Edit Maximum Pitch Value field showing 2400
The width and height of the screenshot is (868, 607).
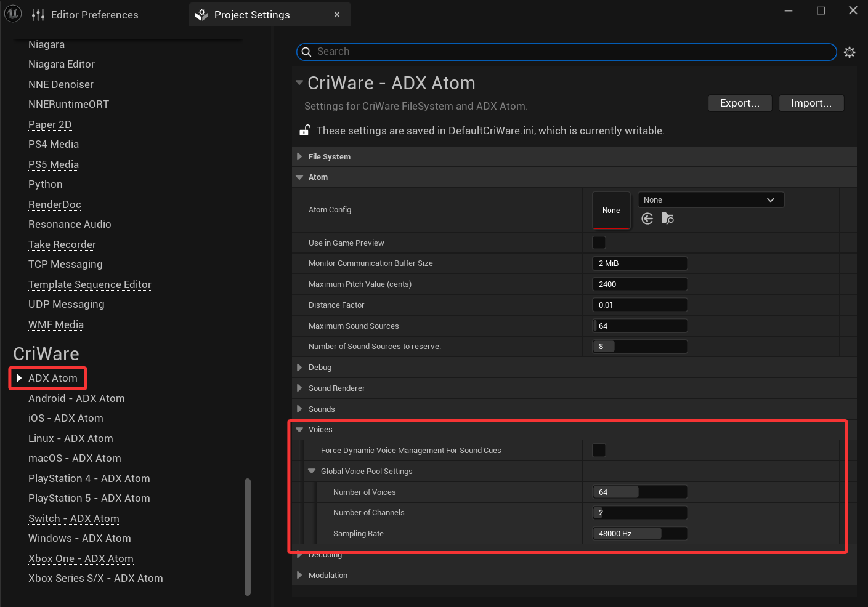coord(639,284)
